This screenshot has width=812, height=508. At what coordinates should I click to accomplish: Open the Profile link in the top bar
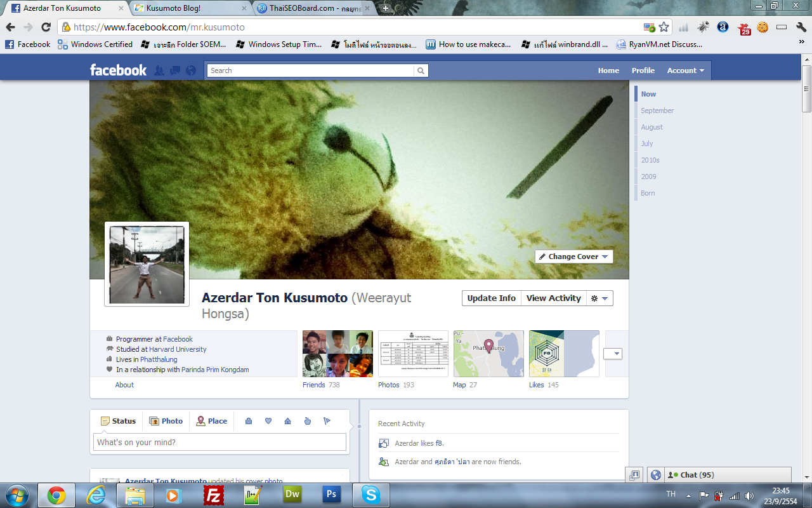(x=643, y=70)
